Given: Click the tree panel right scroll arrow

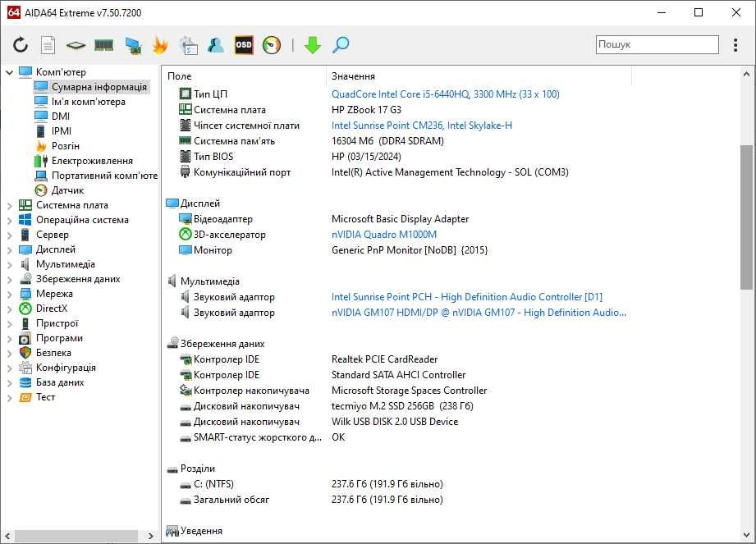Looking at the screenshot, I should [150, 536].
